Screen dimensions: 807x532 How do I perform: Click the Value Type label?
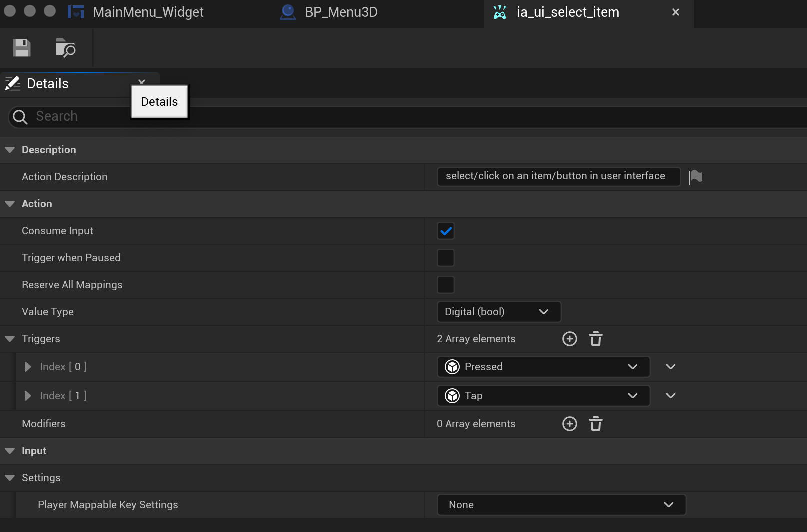point(48,312)
